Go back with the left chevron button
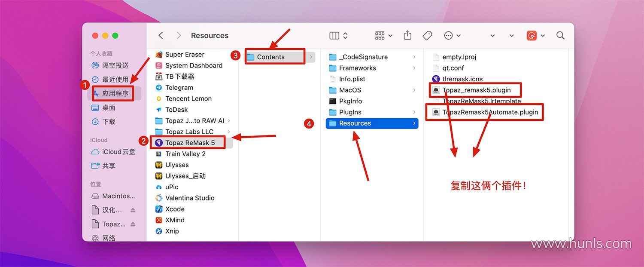This screenshot has height=267, width=644. click(x=161, y=36)
